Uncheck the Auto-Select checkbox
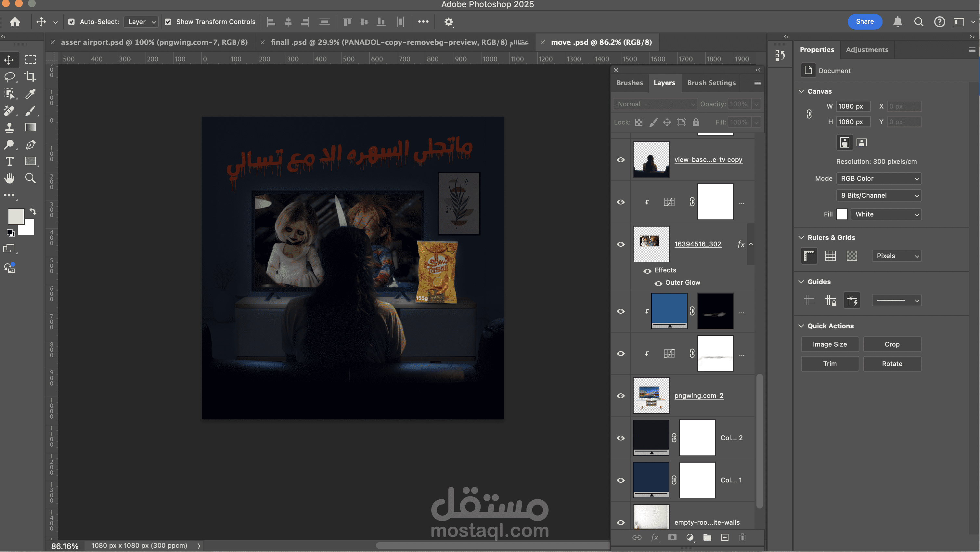Screen dimensions: 980x552 pos(71,22)
